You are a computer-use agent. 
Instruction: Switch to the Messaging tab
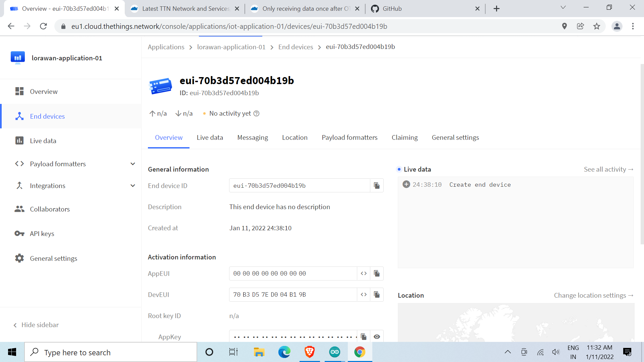pyautogui.click(x=253, y=137)
